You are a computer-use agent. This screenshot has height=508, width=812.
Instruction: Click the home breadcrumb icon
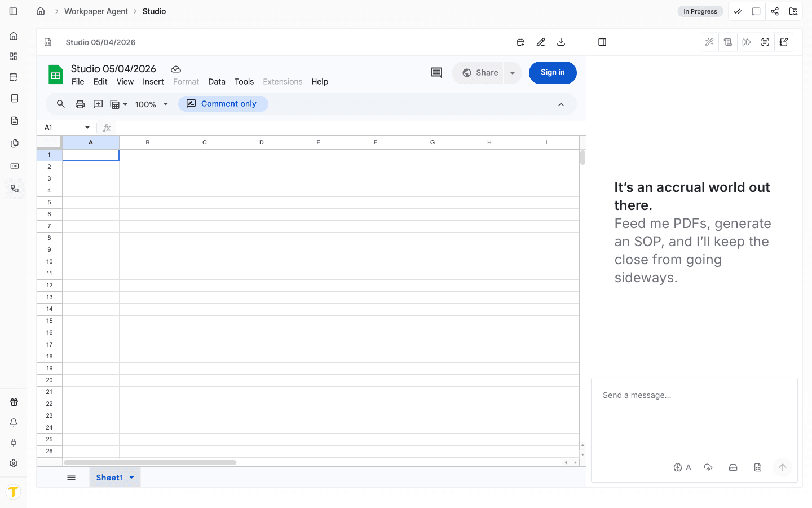tap(41, 11)
